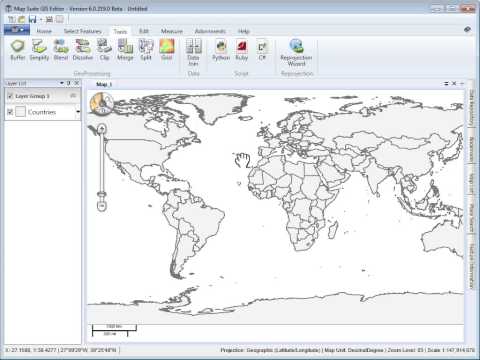Open Layer List panel options dropdown
480x360 pixels.
pyautogui.click(x=62, y=83)
